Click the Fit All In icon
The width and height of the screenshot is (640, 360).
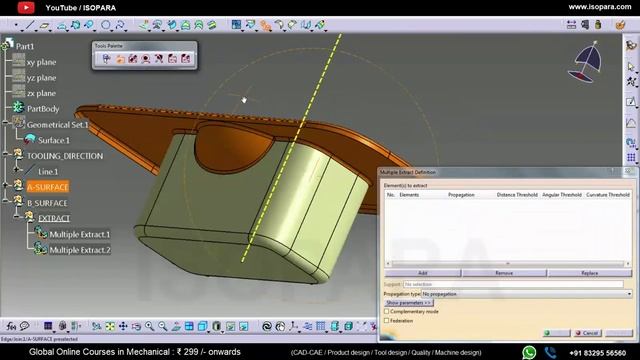tap(110, 326)
